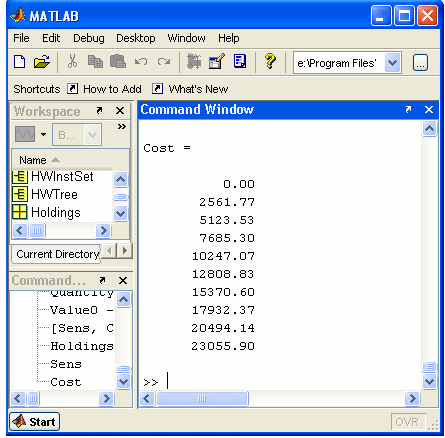The image size is (445, 438).
Task: Redo the action with the toolbar arrow
Action: [164, 62]
